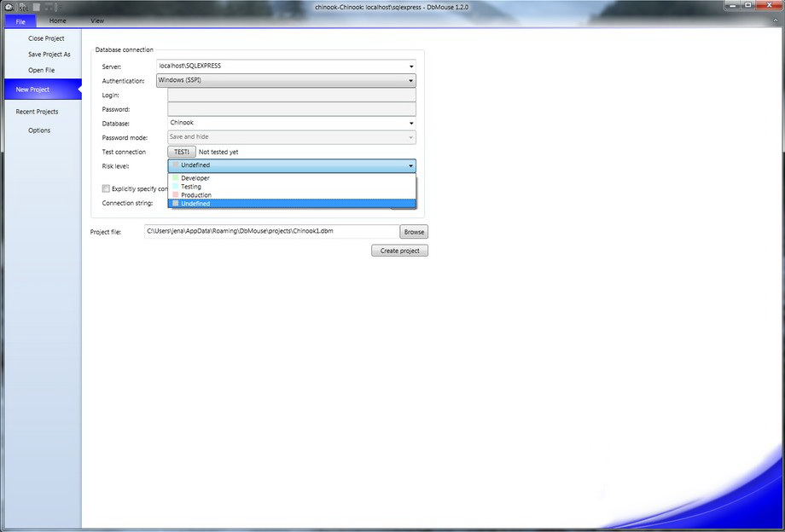785x532 pixels.
Task: Switch to the View tab
Action: point(97,20)
